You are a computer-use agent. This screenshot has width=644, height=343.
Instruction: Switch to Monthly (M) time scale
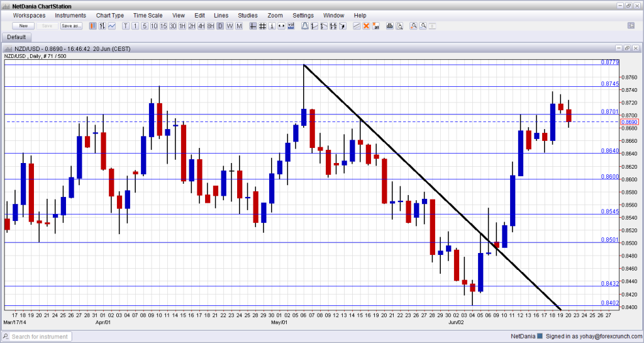pos(239,26)
